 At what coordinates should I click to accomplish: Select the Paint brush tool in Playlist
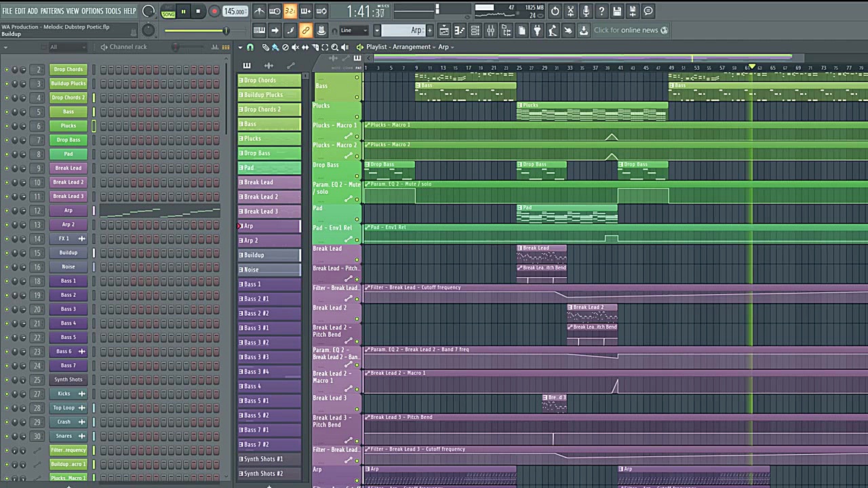tap(275, 47)
